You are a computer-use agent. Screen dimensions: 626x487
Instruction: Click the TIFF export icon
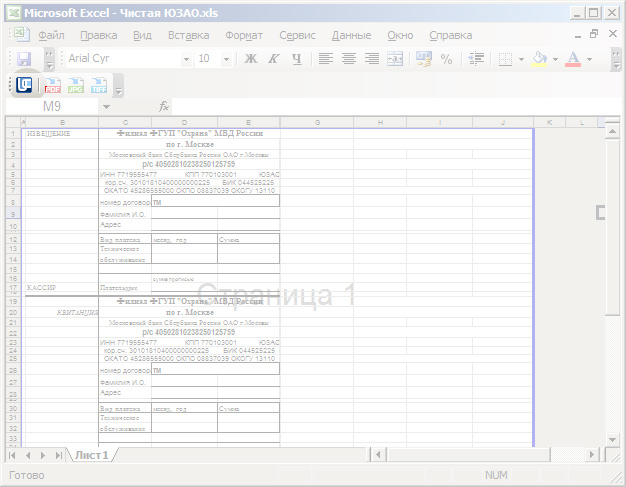99,86
